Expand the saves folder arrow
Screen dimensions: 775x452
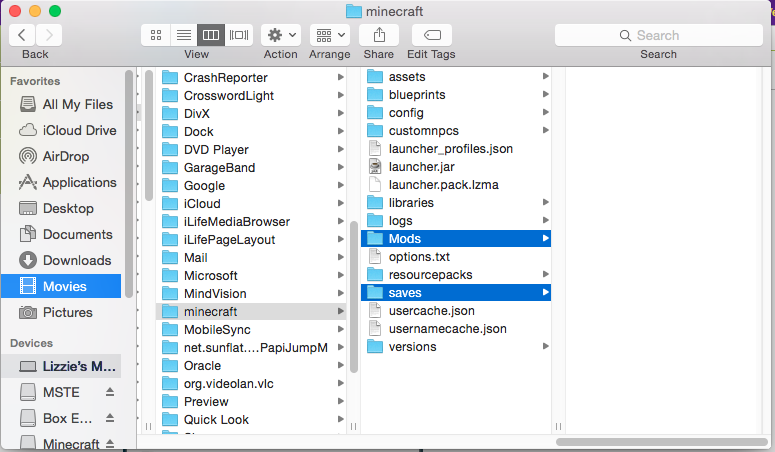click(546, 293)
